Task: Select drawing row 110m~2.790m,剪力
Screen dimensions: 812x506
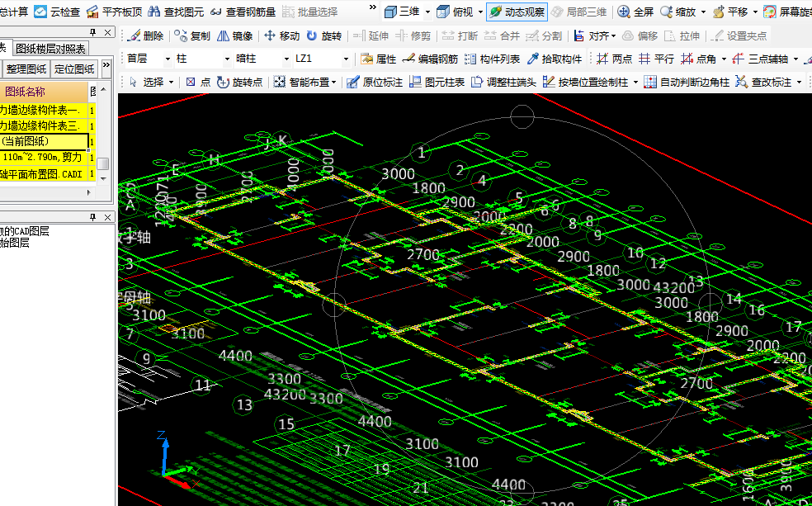Action: click(x=44, y=158)
